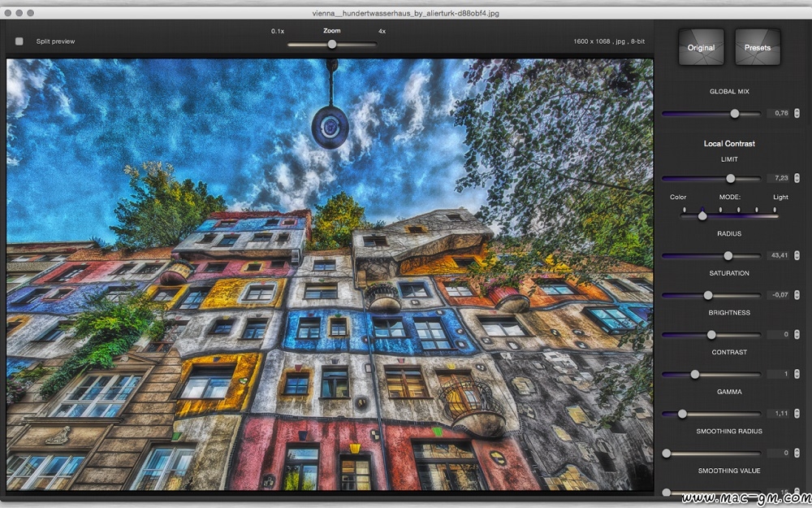
Task: Click the Gamma slider handle
Action: pos(683,414)
